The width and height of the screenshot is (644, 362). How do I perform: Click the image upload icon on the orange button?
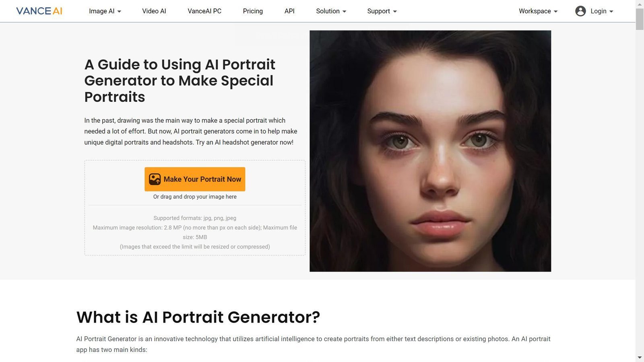pos(155,179)
